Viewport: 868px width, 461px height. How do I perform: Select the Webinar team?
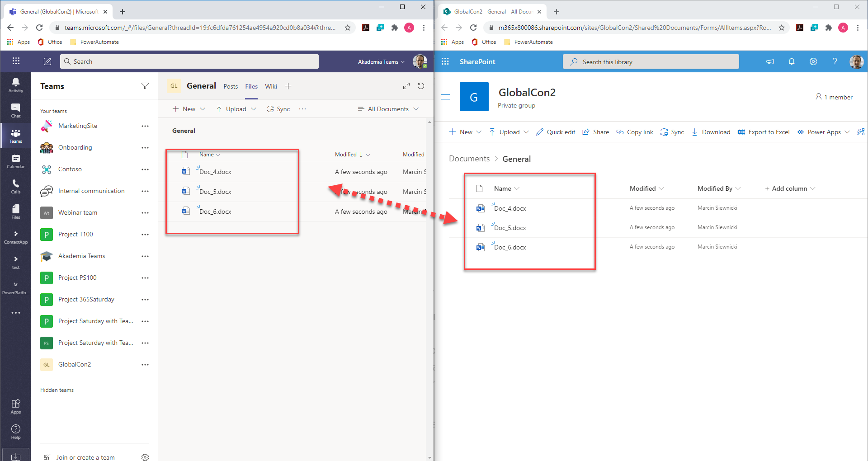coord(78,212)
